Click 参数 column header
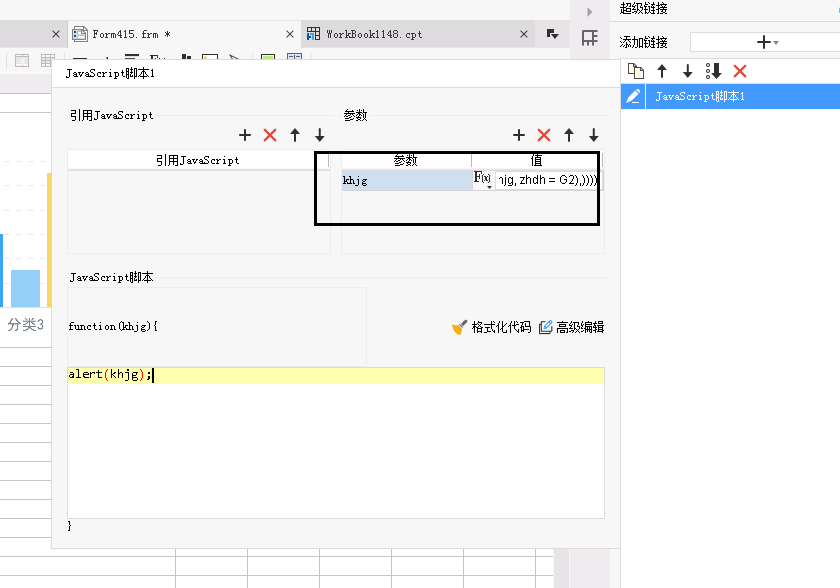Screen dimensions: 840x588 coord(406,160)
